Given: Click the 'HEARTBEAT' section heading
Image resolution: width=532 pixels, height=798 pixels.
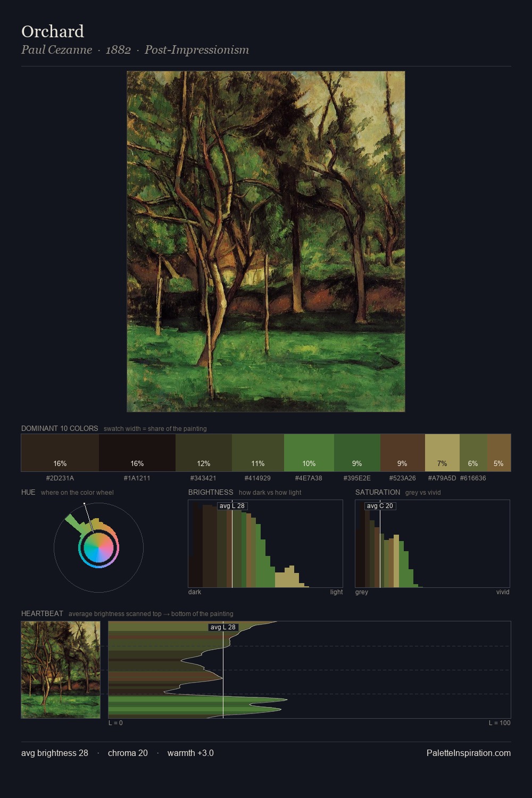Looking at the screenshot, I should pos(42,613).
